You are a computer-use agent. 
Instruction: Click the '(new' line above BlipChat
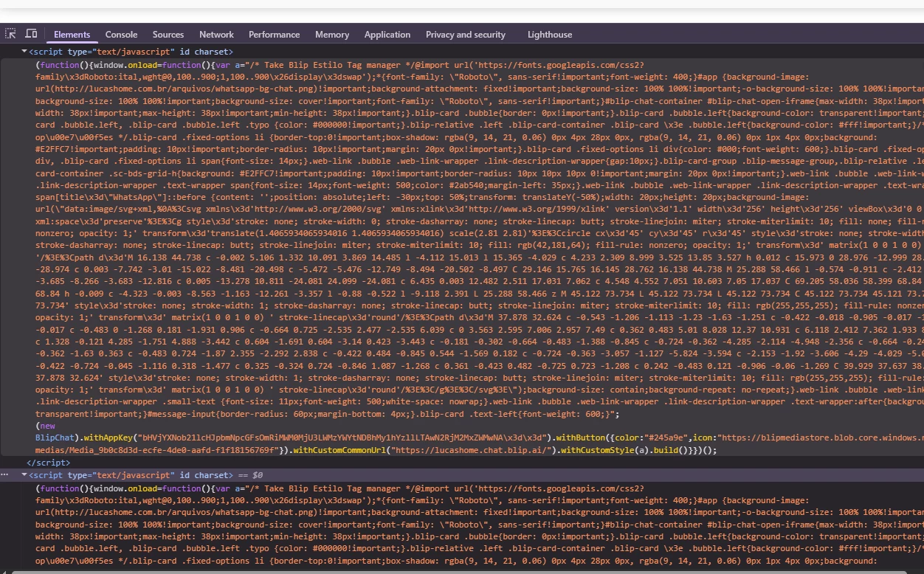(x=45, y=426)
